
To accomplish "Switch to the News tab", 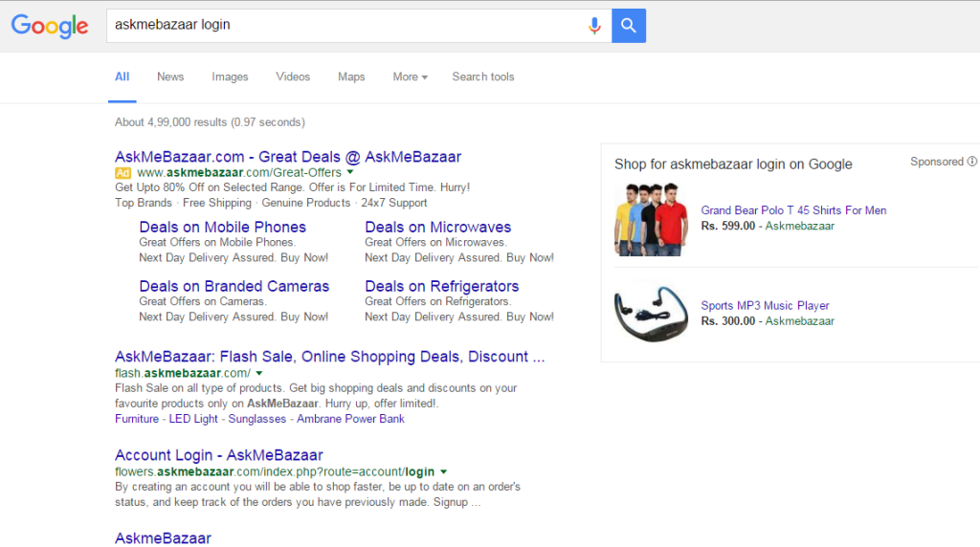I will [x=170, y=77].
